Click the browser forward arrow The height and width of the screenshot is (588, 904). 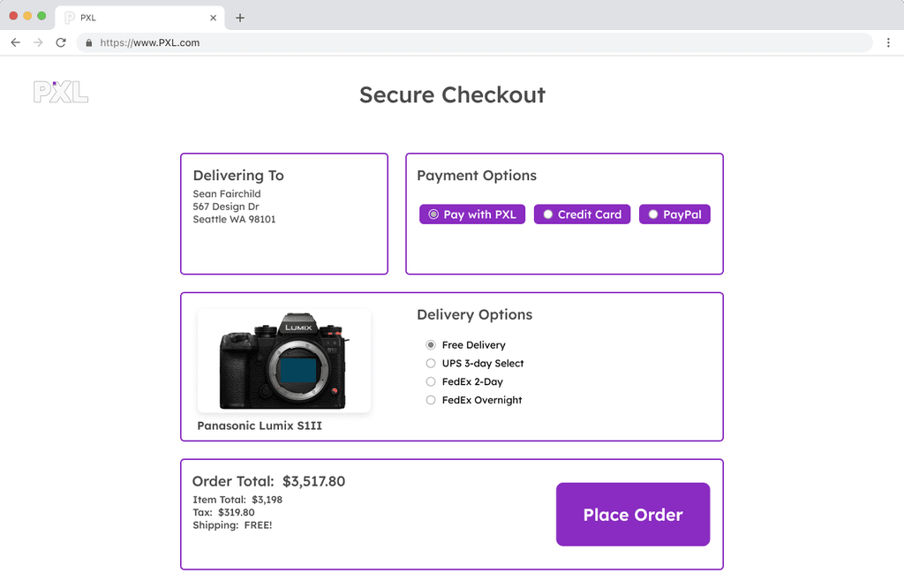click(x=38, y=42)
